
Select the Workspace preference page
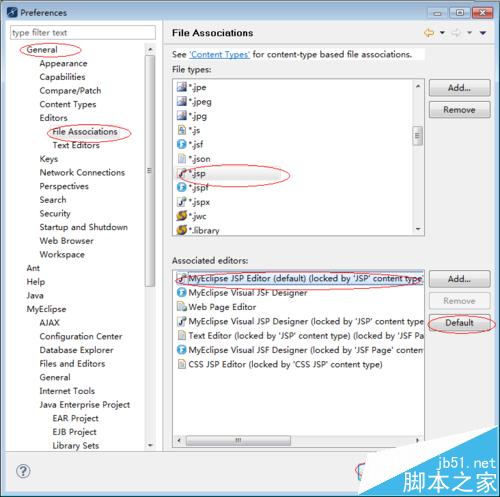tap(62, 255)
